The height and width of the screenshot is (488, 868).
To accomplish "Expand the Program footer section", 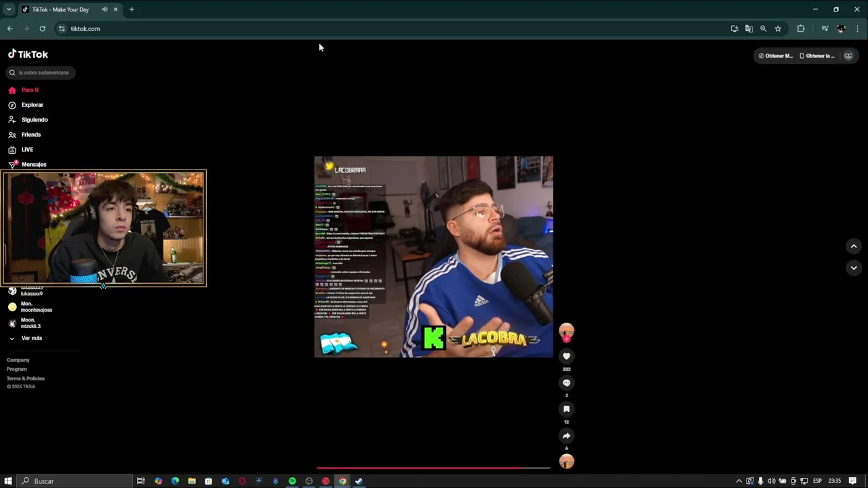I will click(x=17, y=369).
